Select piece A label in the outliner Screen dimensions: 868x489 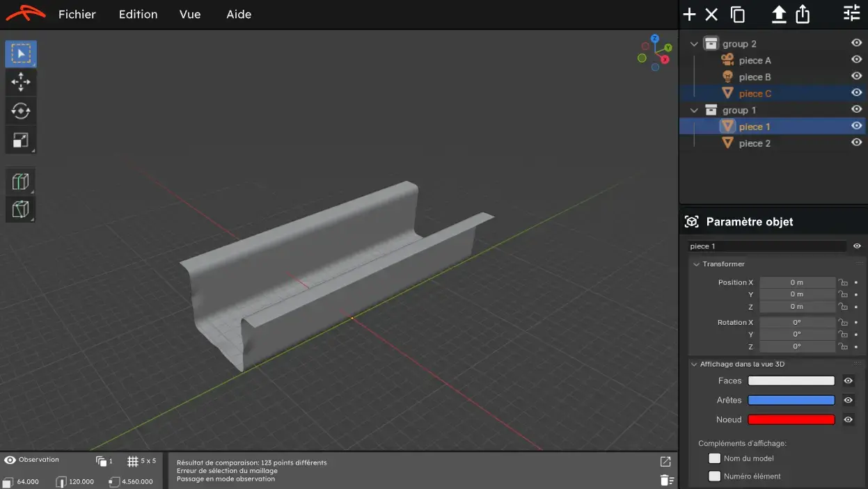coord(755,61)
